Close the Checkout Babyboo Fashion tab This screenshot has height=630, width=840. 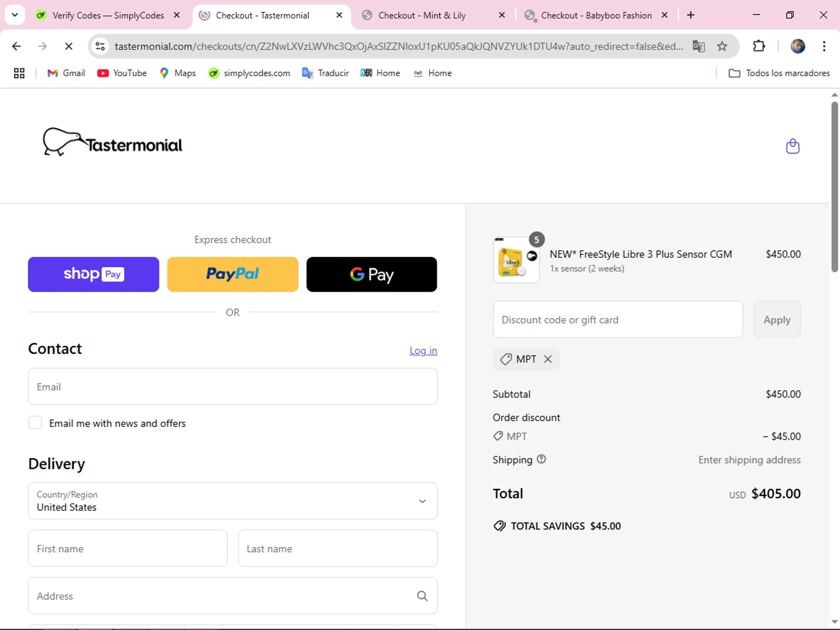tap(664, 15)
